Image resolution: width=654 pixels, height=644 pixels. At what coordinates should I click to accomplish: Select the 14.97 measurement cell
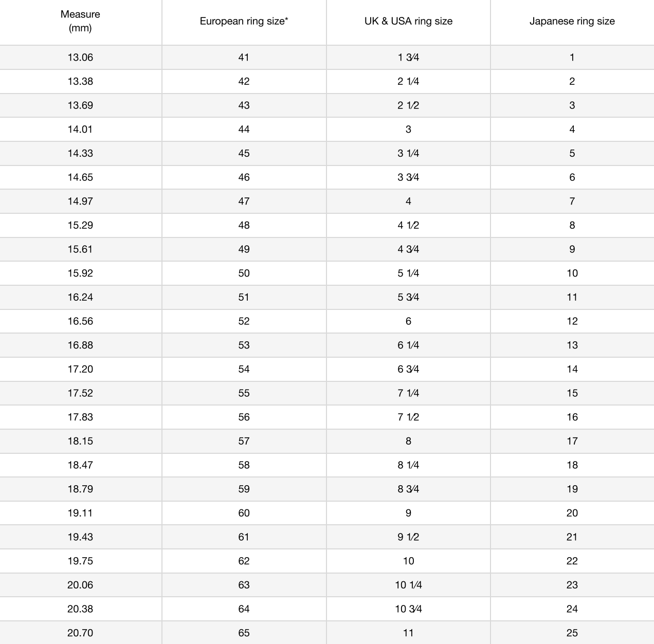coord(80,201)
